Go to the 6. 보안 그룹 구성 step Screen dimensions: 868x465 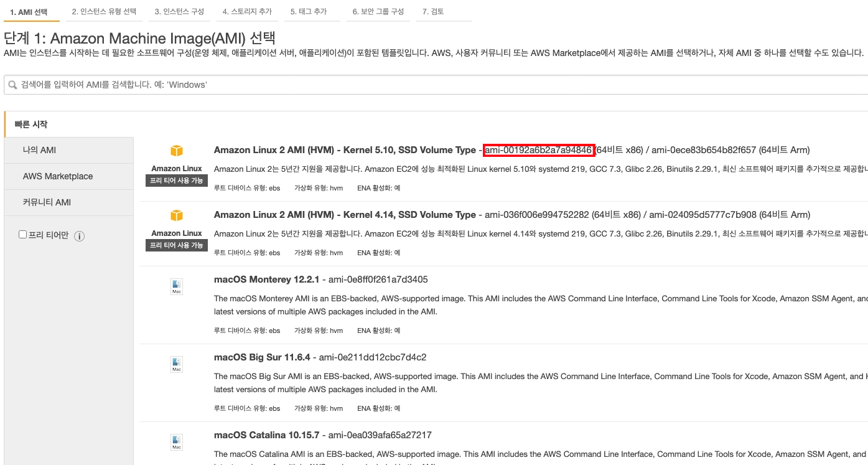pyautogui.click(x=378, y=11)
